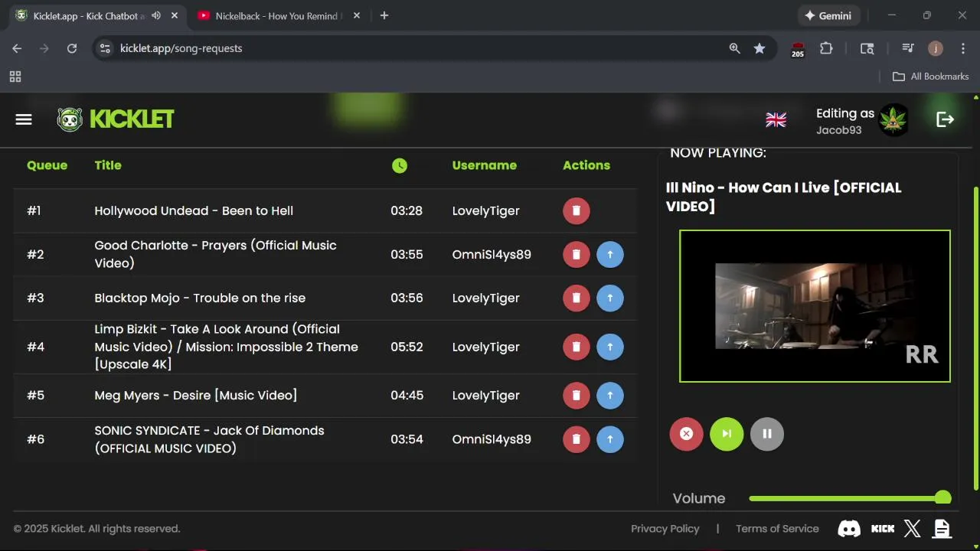This screenshot has height=551, width=980.
Task: Go back to previous page
Action: pyautogui.click(x=17, y=48)
